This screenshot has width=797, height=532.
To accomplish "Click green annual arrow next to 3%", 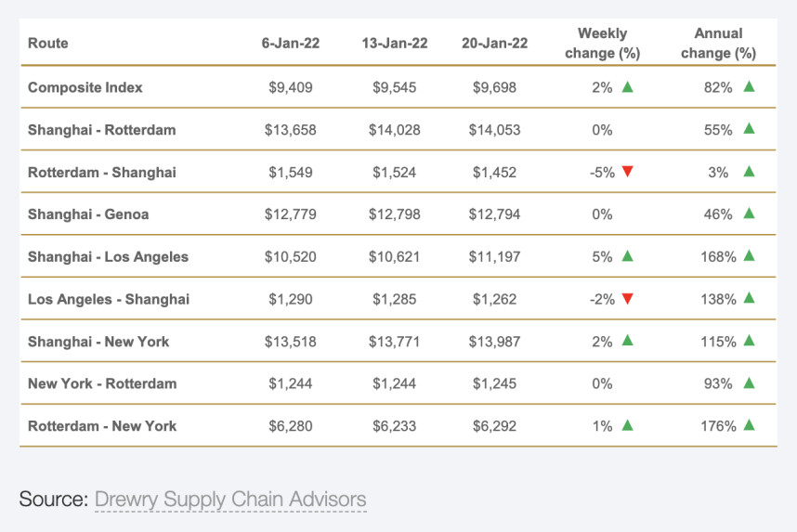I will click(749, 172).
